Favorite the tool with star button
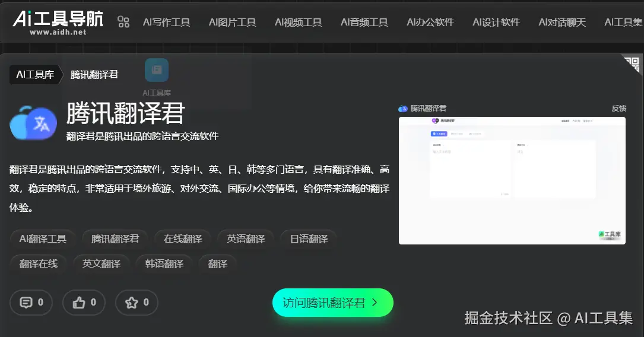Screen dimensions: 644x337 point(137,303)
